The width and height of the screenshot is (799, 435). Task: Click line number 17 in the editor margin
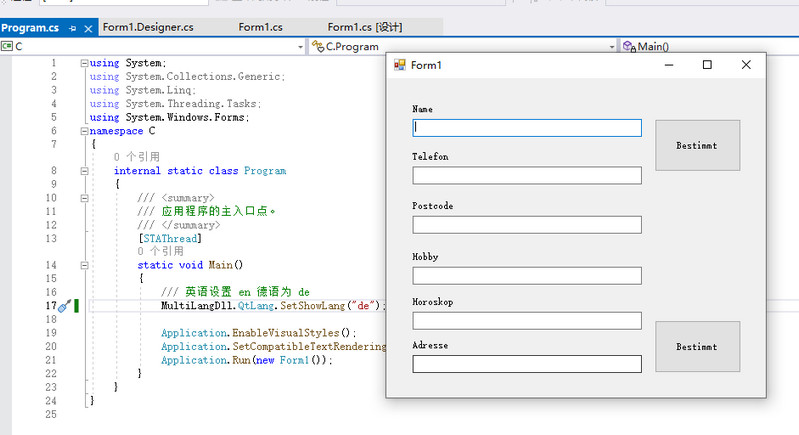[51, 306]
